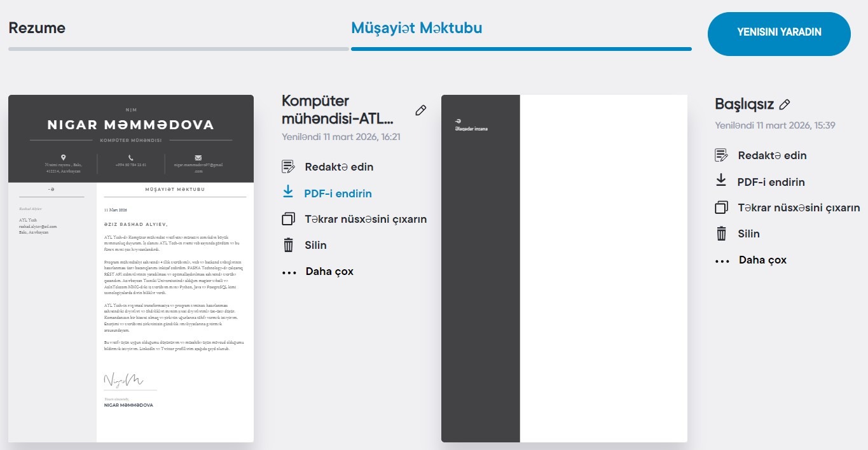Image resolution: width=868 pixels, height=450 pixels.
Task: Click the envelope icon in letter preview
Action: click(x=198, y=157)
